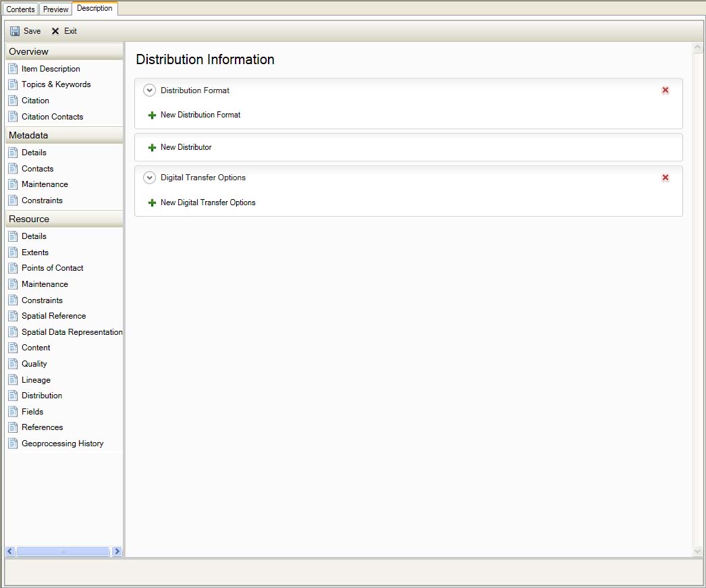The width and height of the screenshot is (706, 588).
Task: Open Spatial Reference using its sidebar icon
Action: point(13,316)
